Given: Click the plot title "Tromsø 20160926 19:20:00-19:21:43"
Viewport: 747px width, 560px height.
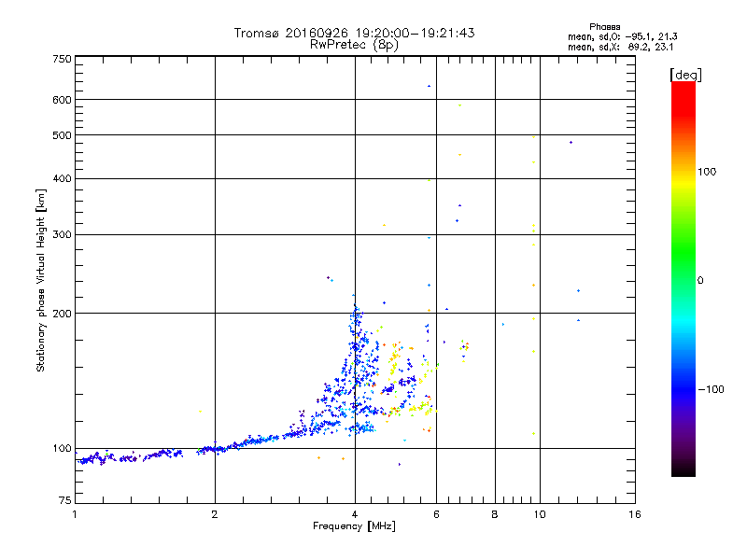Looking at the screenshot, I should pyautogui.click(x=354, y=33).
